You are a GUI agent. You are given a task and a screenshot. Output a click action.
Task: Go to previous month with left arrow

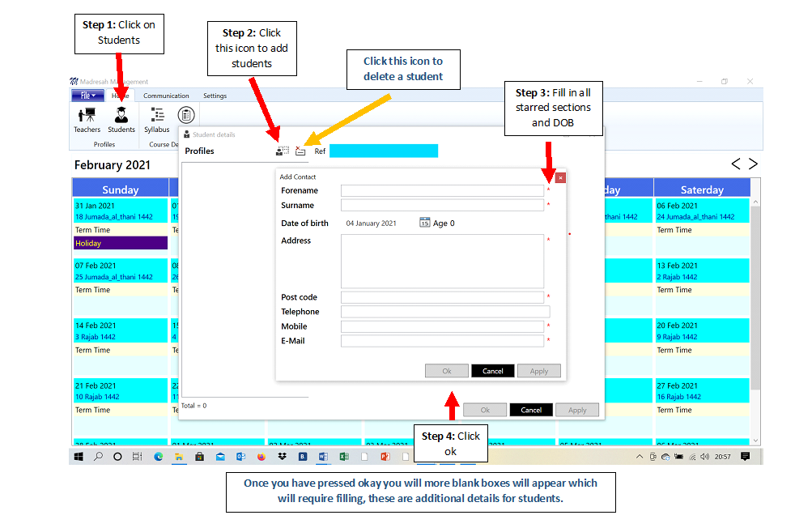pyautogui.click(x=735, y=164)
